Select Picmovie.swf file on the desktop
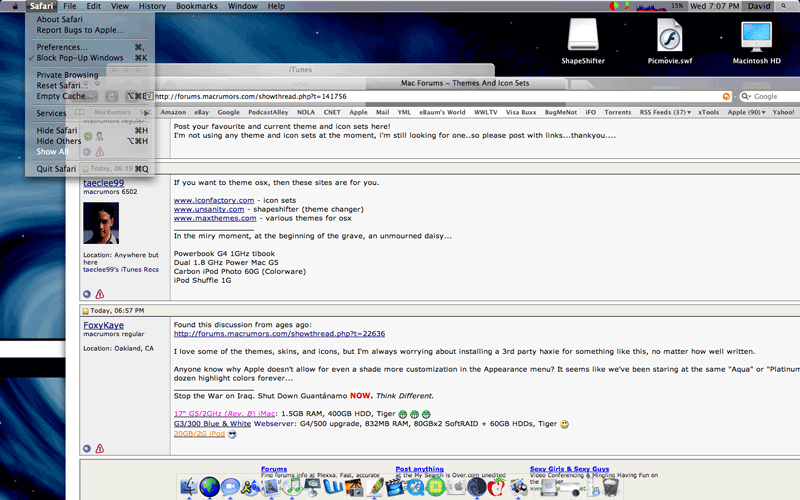The image size is (800, 500). (669, 41)
